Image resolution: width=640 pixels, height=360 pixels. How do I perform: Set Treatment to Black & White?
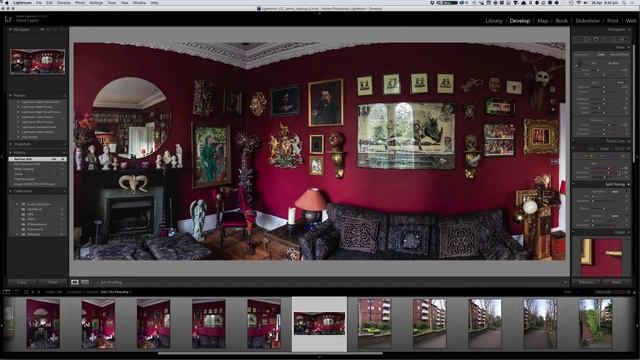coord(619,54)
